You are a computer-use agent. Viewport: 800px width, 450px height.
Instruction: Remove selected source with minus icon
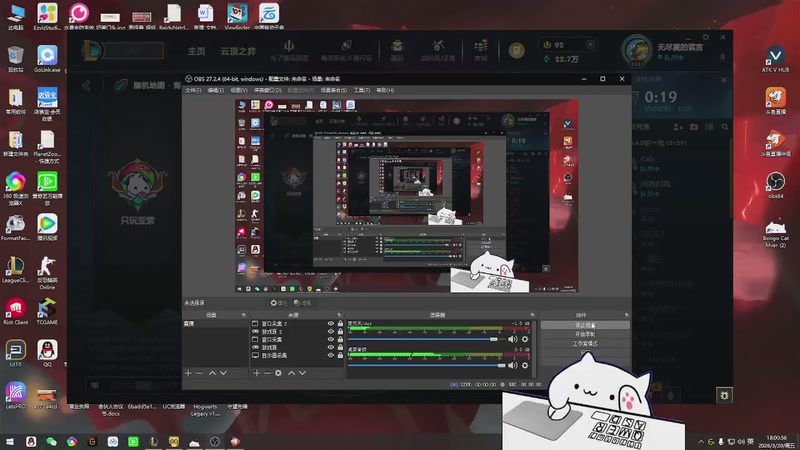point(267,373)
